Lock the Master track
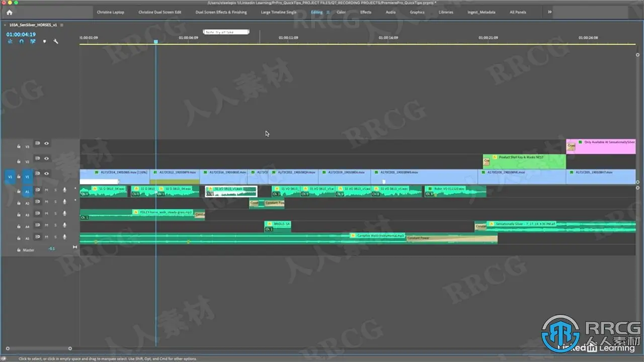Image resolution: width=644 pixels, height=362 pixels. click(x=19, y=250)
